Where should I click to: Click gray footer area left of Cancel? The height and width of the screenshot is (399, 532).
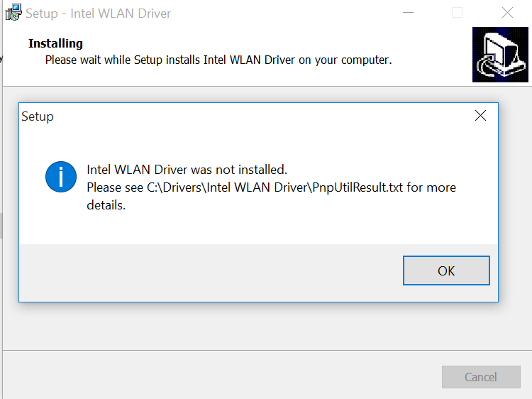[x=213, y=377]
